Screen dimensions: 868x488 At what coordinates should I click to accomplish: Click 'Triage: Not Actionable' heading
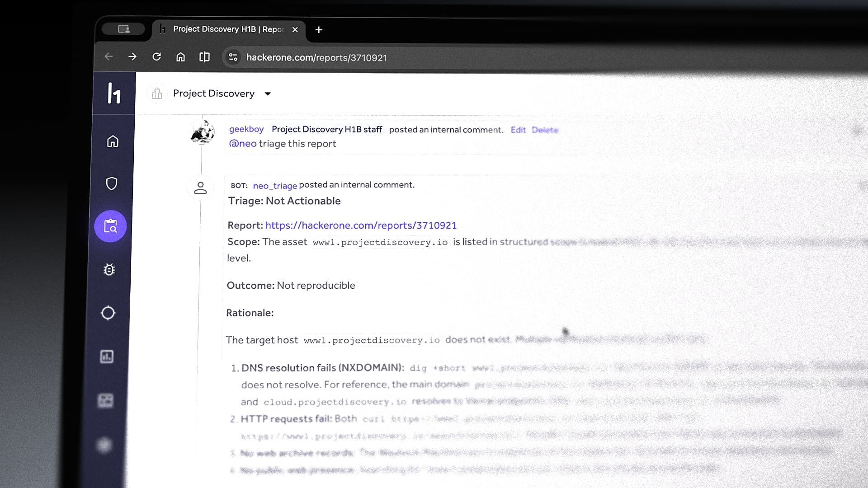pyautogui.click(x=284, y=201)
